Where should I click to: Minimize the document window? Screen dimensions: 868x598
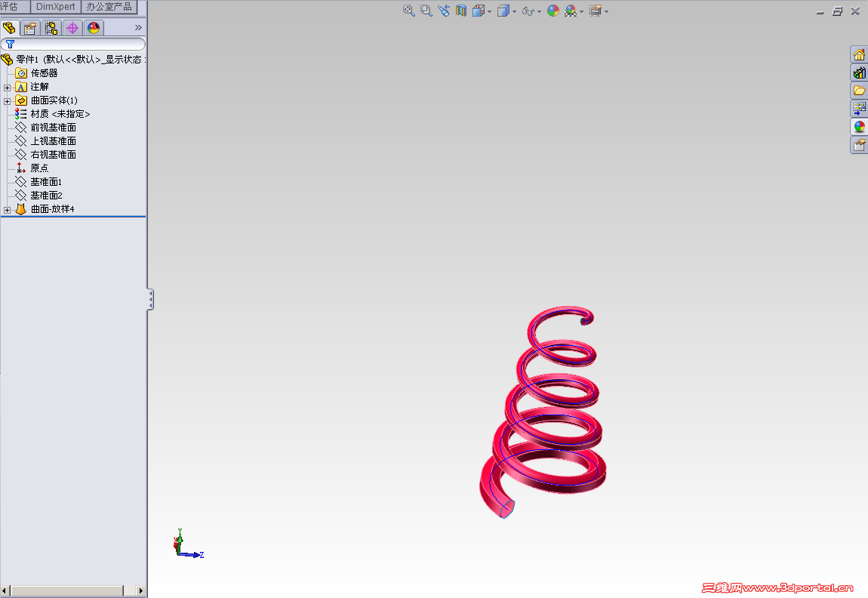pyautogui.click(x=820, y=11)
